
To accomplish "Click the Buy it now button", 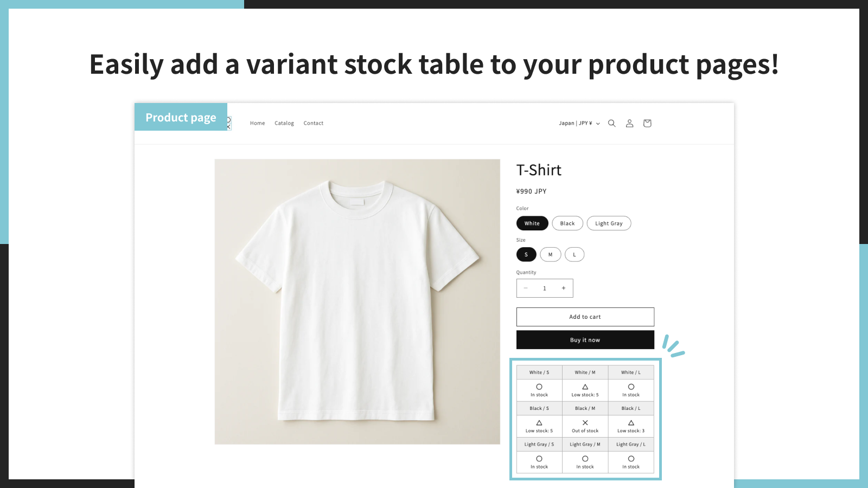I will tap(585, 340).
